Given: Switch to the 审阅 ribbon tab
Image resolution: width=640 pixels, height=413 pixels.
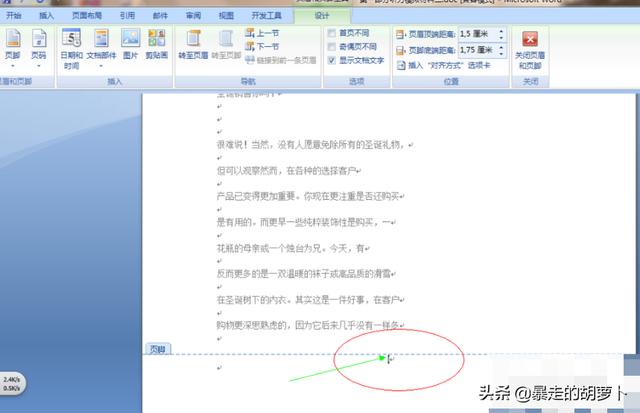Looking at the screenshot, I should coord(193,16).
